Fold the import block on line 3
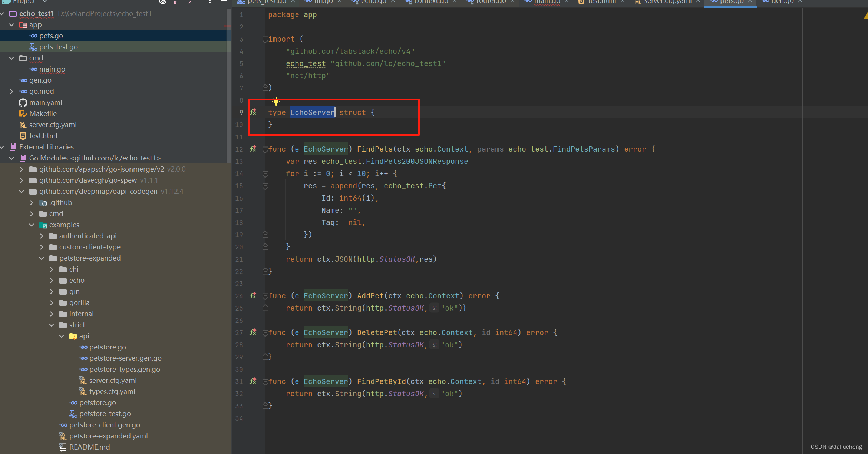Image resolution: width=868 pixels, height=454 pixels. (x=265, y=39)
